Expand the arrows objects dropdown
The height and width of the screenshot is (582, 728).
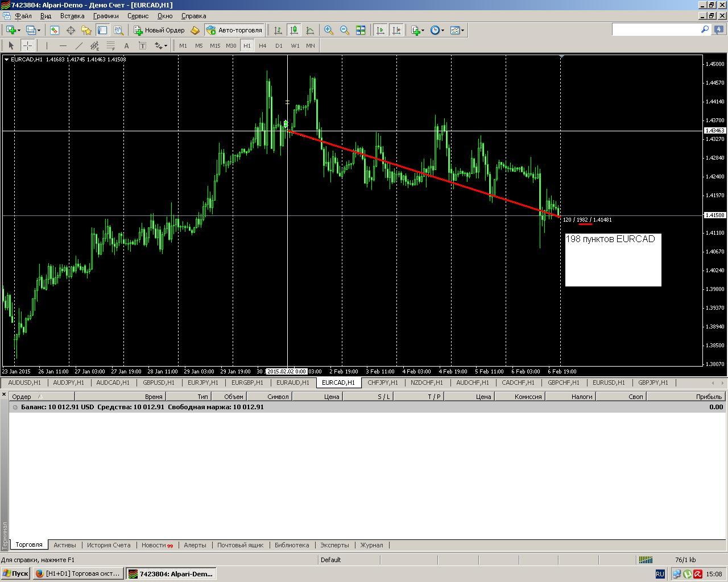(x=166, y=45)
